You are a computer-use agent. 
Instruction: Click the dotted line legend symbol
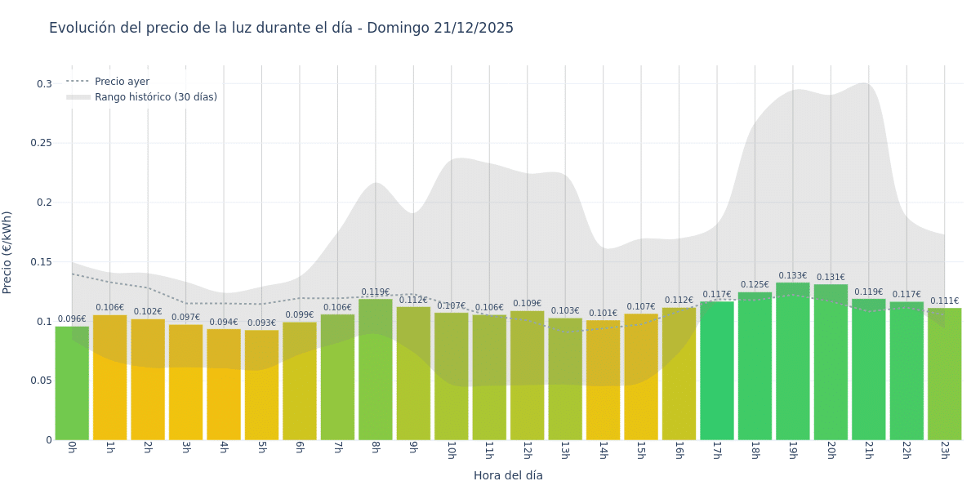pyautogui.click(x=78, y=82)
